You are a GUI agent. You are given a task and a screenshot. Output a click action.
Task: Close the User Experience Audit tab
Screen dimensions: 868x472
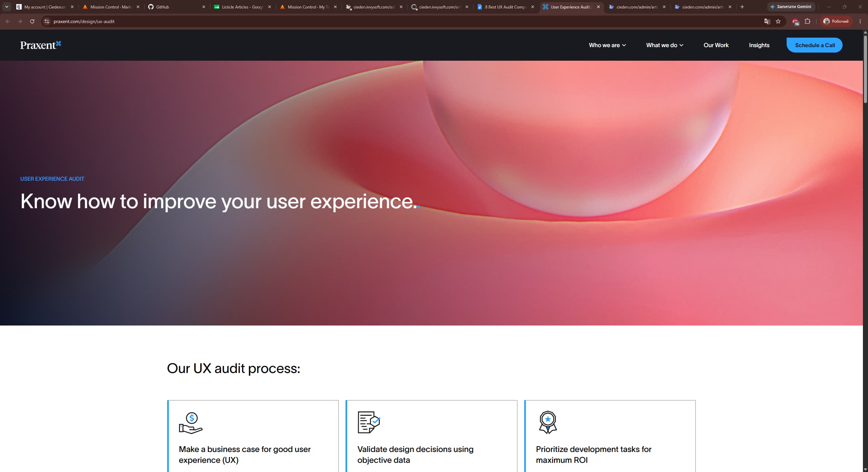(598, 7)
